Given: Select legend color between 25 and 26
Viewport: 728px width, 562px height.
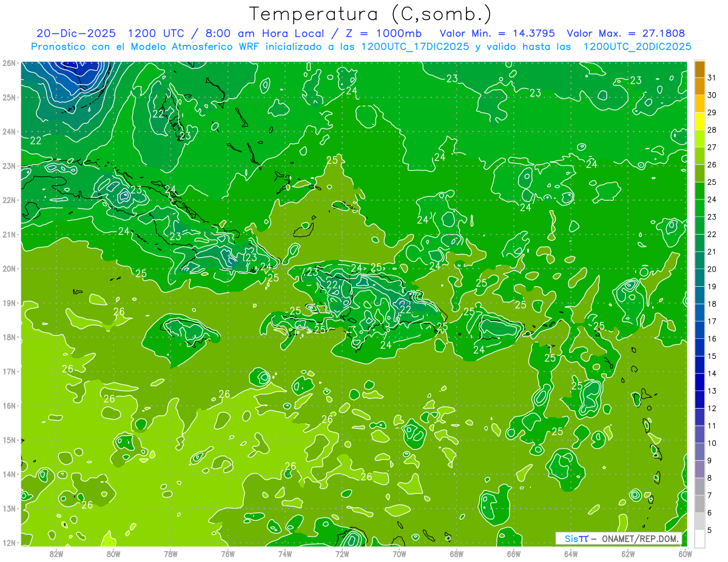Looking at the screenshot, I should [x=699, y=173].
